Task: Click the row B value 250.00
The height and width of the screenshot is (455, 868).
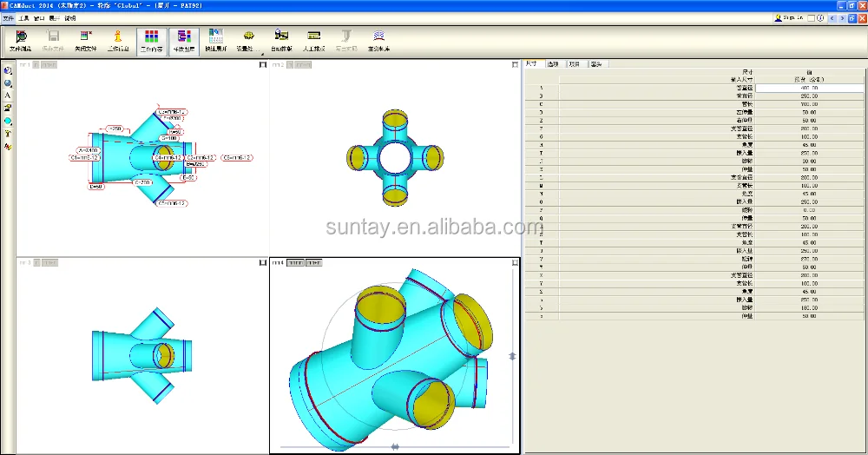Action: click(809, 96)
